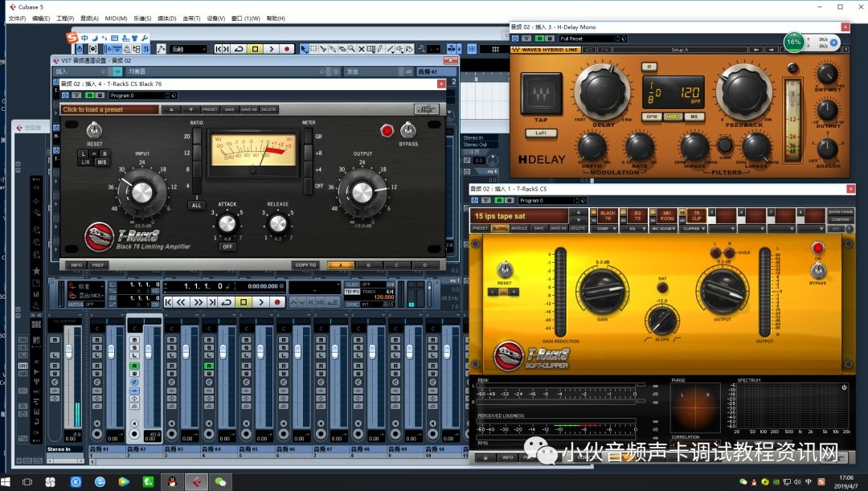Click fast forward in the lower transport panel

198,301
